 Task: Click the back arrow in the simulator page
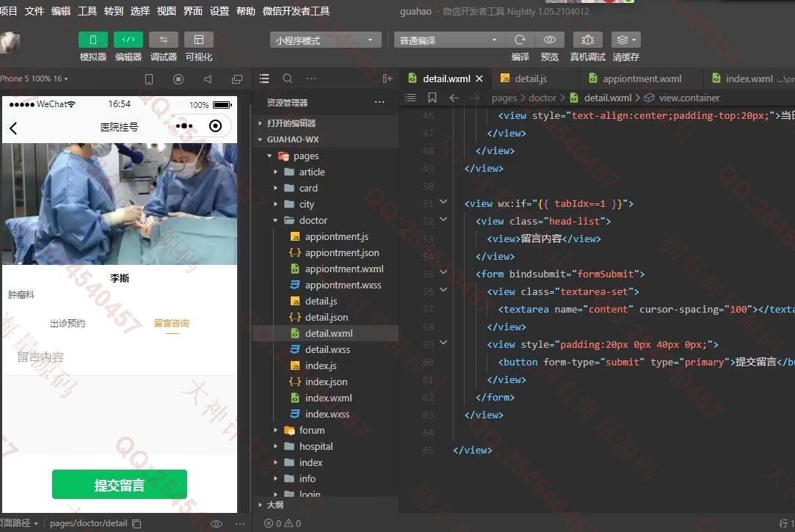14,128
